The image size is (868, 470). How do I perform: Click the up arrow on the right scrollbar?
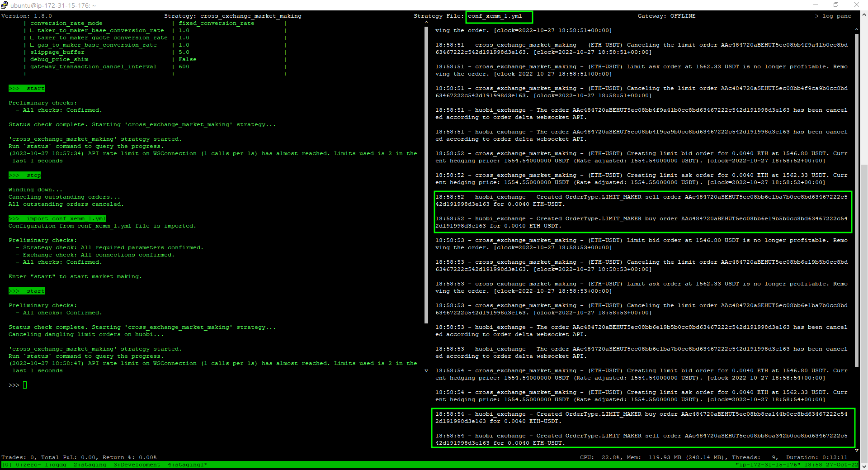[857, 29]
